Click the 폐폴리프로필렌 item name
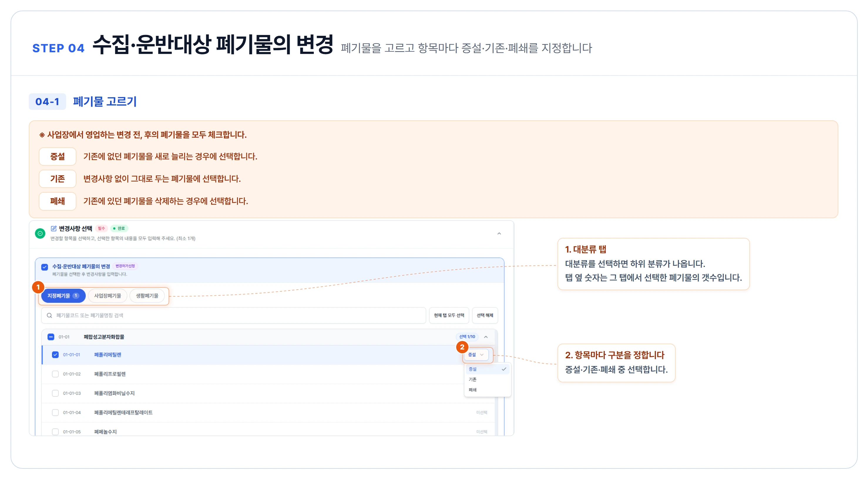 [x=110, y=374]
